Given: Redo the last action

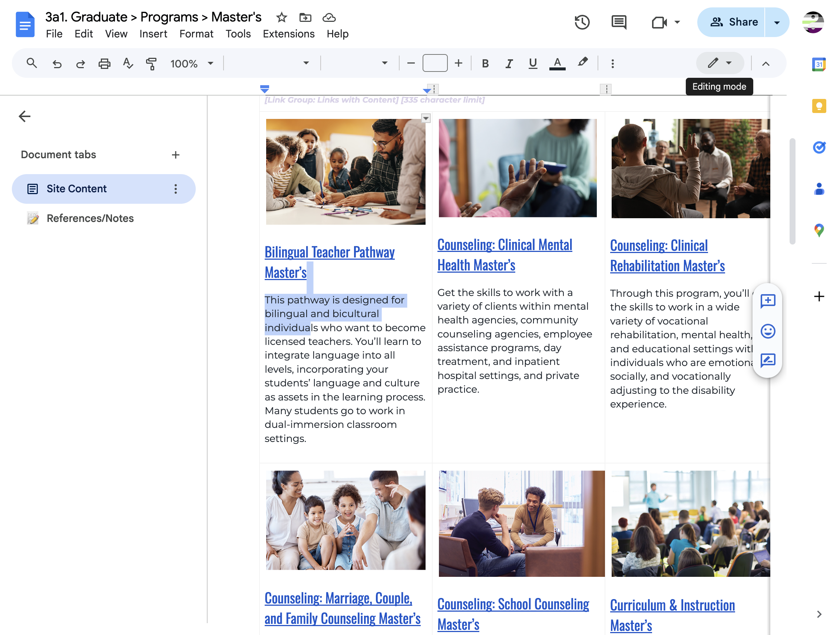Looking at the screenshot, I should (x=80, y=63).
